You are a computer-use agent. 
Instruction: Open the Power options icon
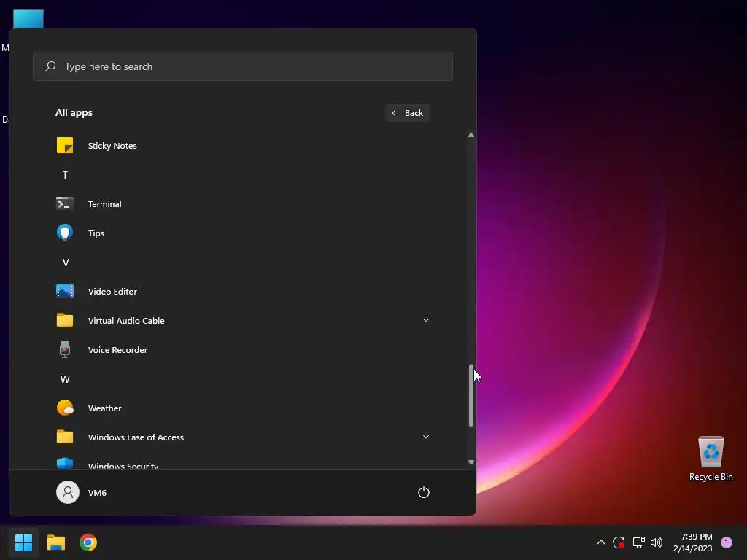[424, 492]
